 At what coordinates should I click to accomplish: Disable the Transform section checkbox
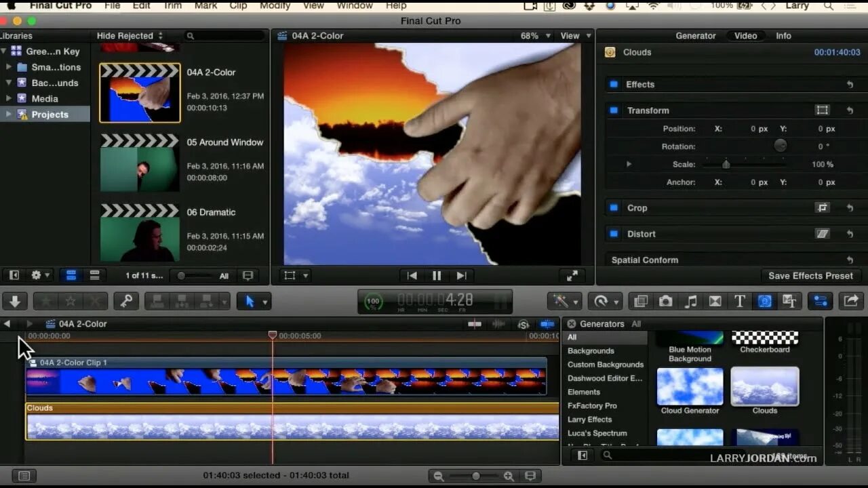pos(614,110)
